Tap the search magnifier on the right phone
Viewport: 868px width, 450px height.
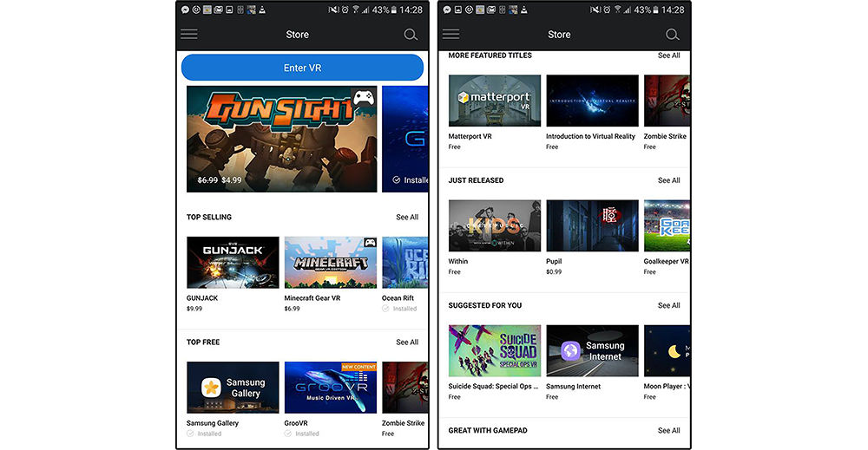point(672,35)
